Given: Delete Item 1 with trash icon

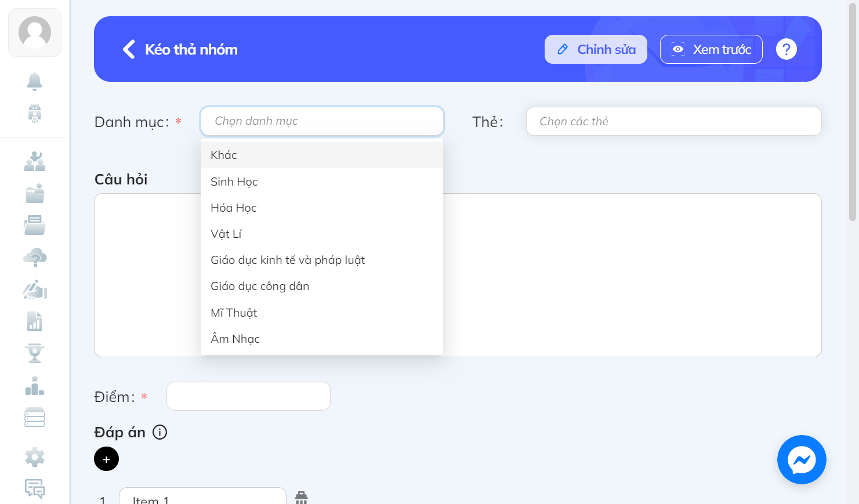Looking at the screenshot, I should [301, 498].
